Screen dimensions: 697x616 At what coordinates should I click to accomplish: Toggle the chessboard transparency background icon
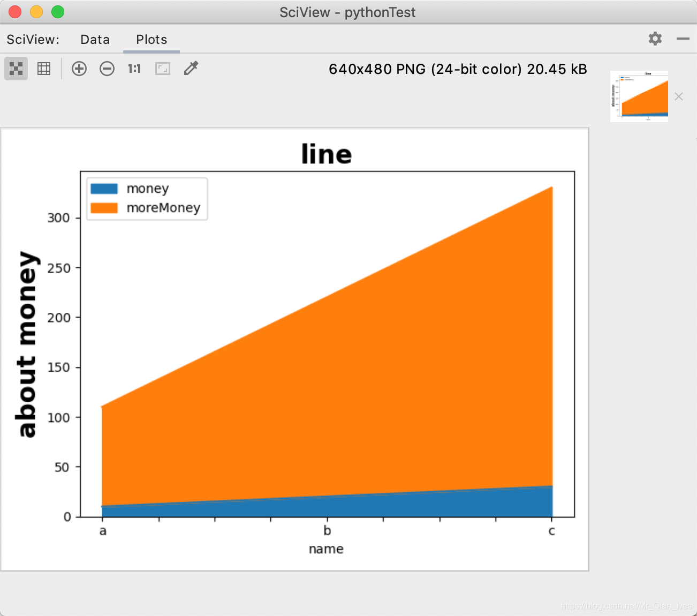pyautogui.click(x=16, y=69)
